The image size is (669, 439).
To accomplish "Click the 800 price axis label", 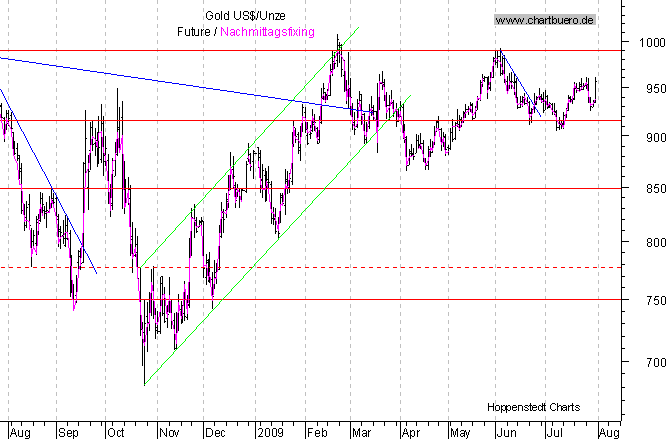I will [656, 242].
